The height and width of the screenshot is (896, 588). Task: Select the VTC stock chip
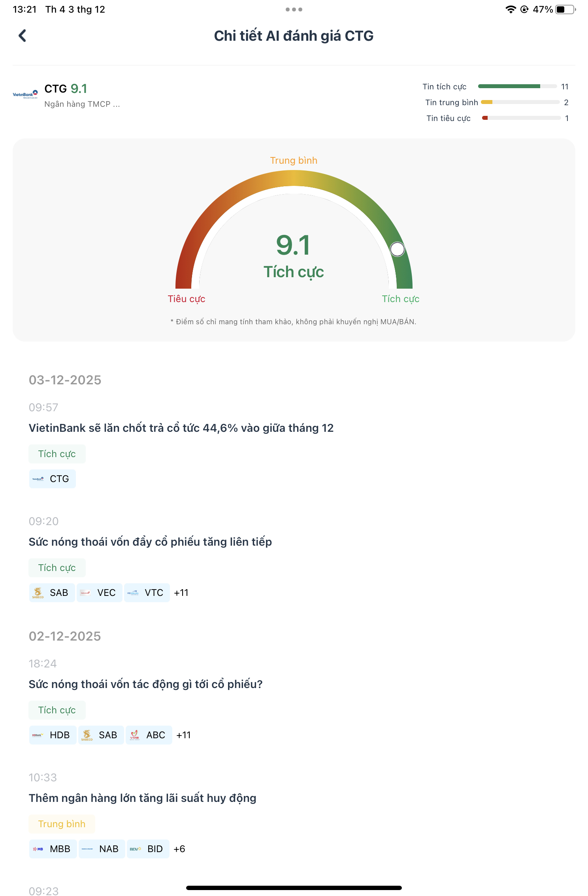click(147, 593)
